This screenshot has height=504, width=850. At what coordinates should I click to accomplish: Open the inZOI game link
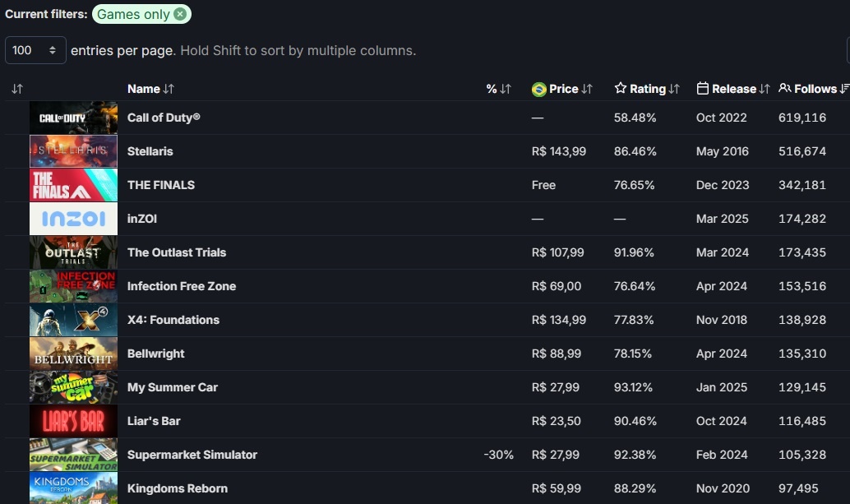pos(142,219)
